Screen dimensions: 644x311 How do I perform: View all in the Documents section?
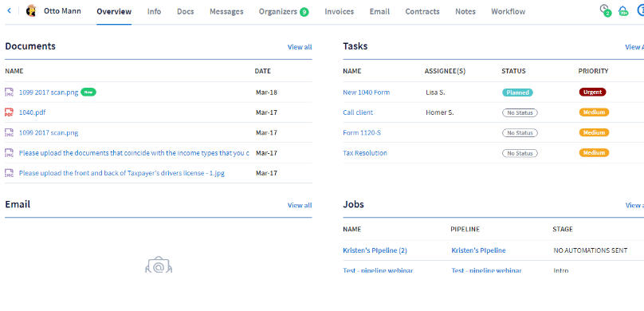tap(300, 47)
